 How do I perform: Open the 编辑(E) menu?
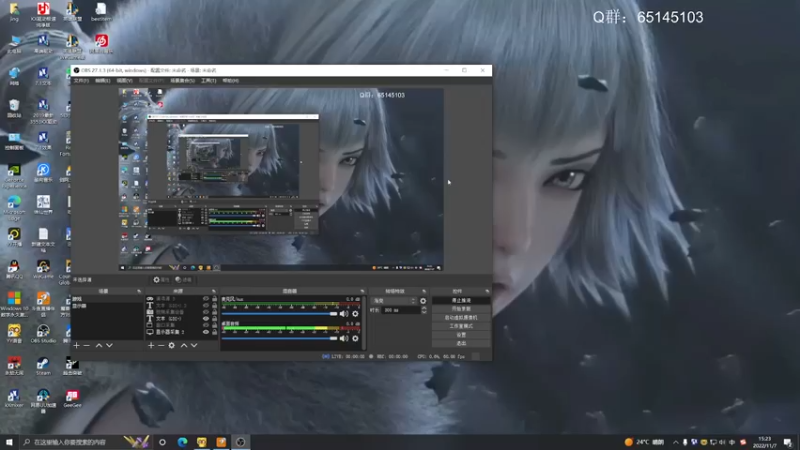pos(103,81)
